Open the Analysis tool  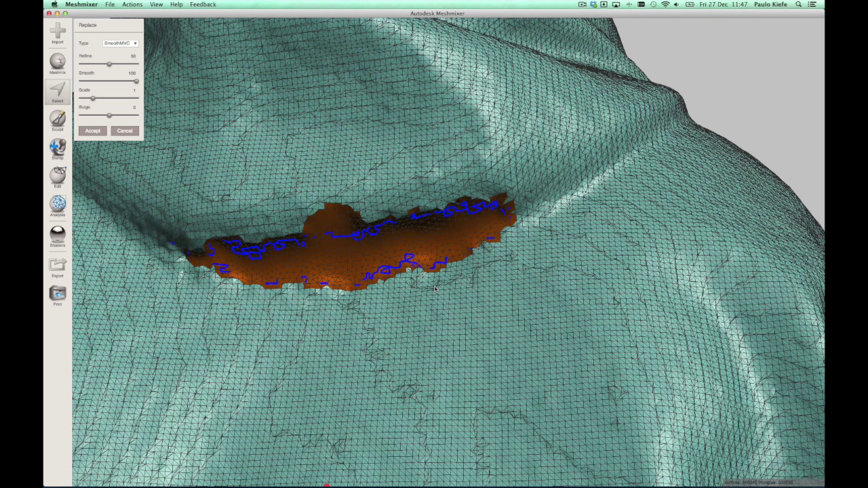pyautogui.click(x=58, y=204)
